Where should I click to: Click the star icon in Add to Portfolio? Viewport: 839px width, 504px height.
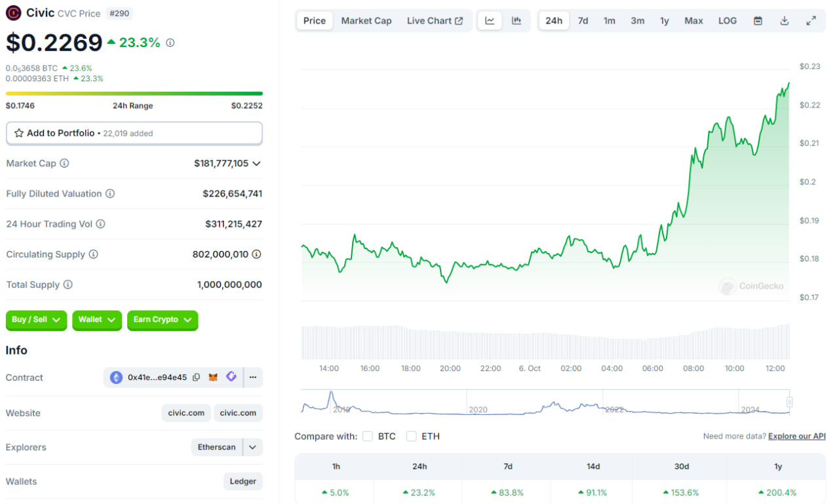[x=19, y=133]
